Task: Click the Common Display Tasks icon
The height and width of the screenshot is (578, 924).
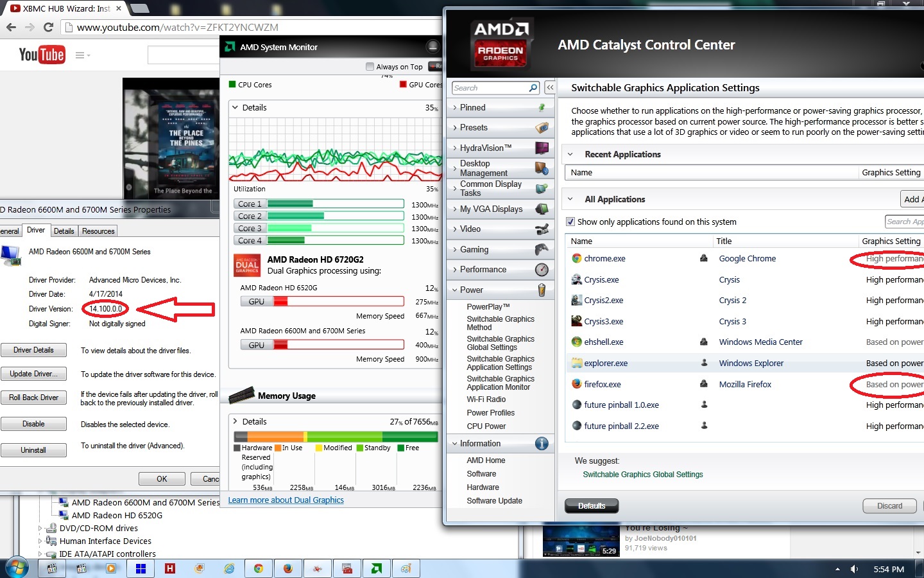Action: pyautogui.click(x=542, y=189)
